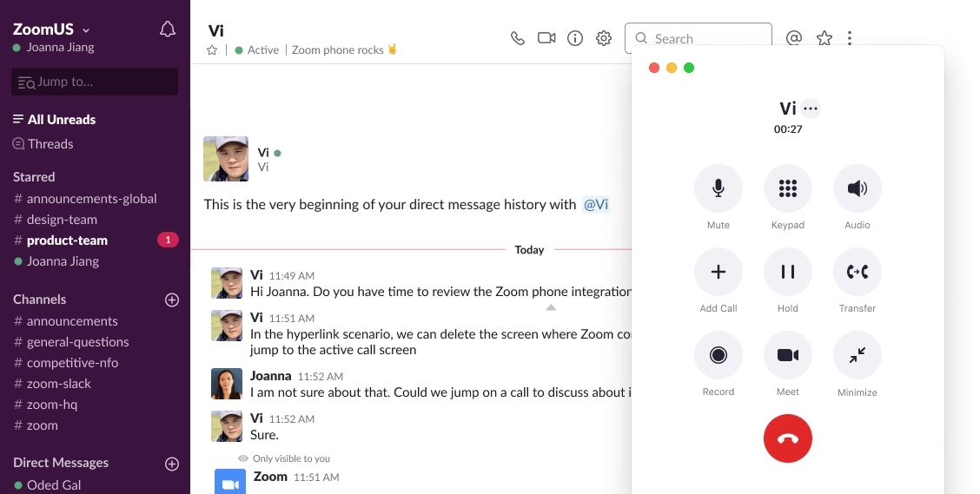
Task: Start a phone call from header
Action: [518, 38]
